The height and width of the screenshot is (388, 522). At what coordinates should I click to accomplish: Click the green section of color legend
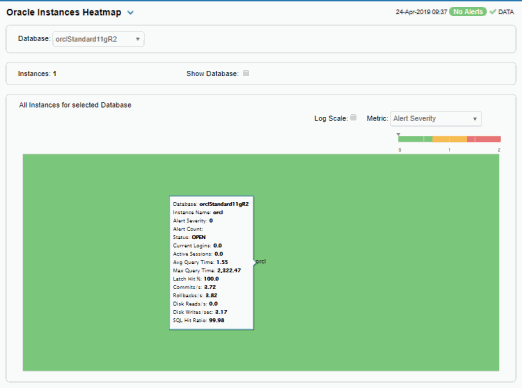point(415,139)
